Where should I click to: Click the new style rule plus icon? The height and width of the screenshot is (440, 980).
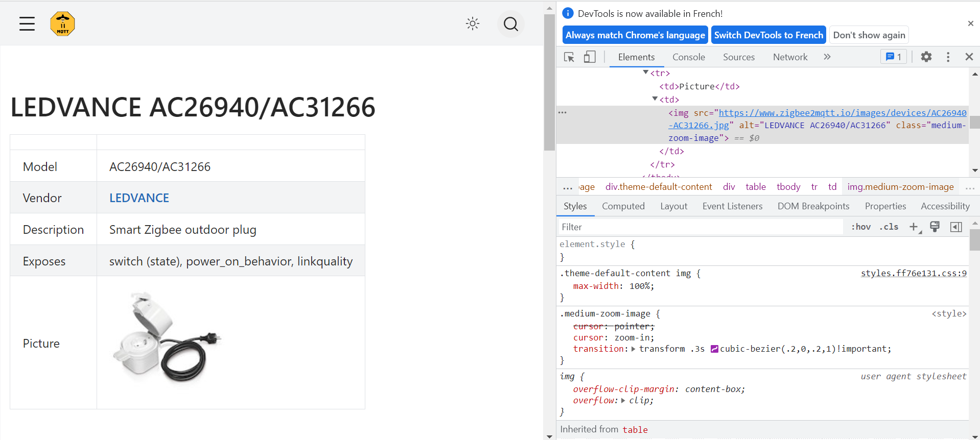[x=914, y=227]
